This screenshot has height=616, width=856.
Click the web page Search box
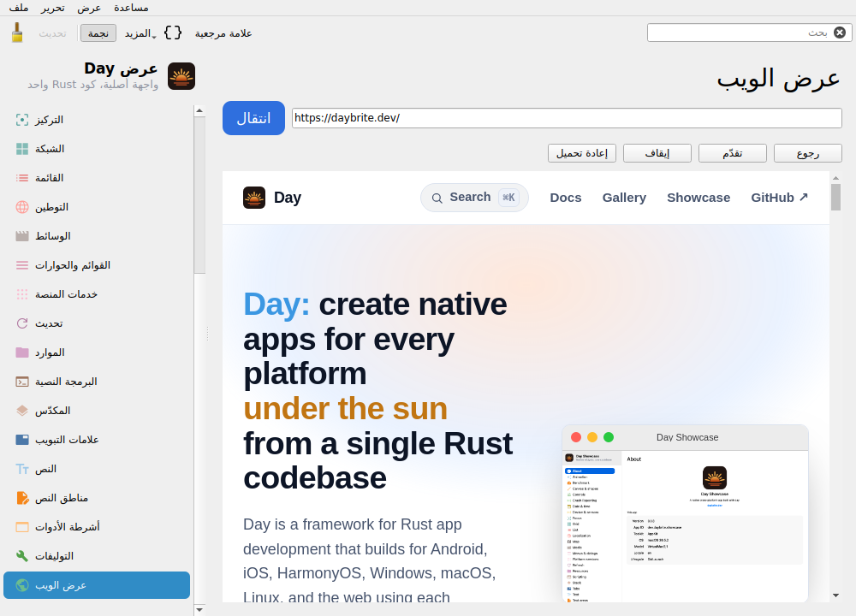pyautogui.click(x=474, y=198)
